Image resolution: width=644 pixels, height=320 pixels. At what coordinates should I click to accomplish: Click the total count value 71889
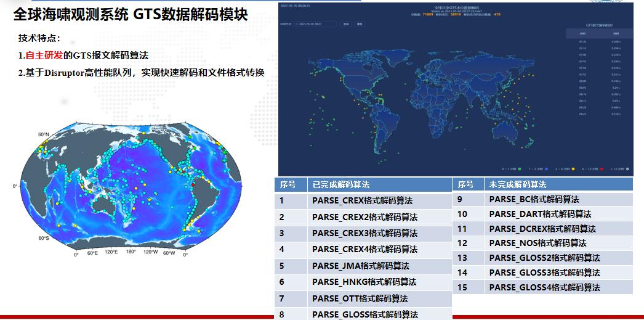click(x=428, y=14)
